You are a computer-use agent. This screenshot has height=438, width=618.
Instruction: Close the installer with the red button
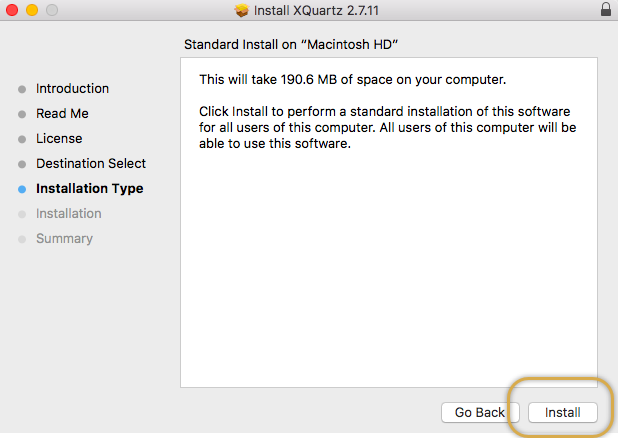point(12,10)
